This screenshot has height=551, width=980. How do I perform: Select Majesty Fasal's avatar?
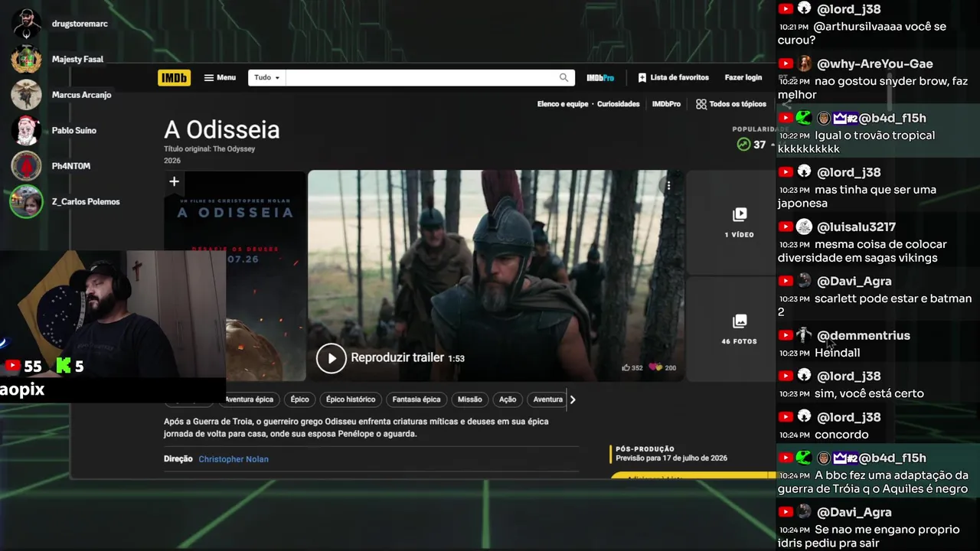(x=26, y=59)
